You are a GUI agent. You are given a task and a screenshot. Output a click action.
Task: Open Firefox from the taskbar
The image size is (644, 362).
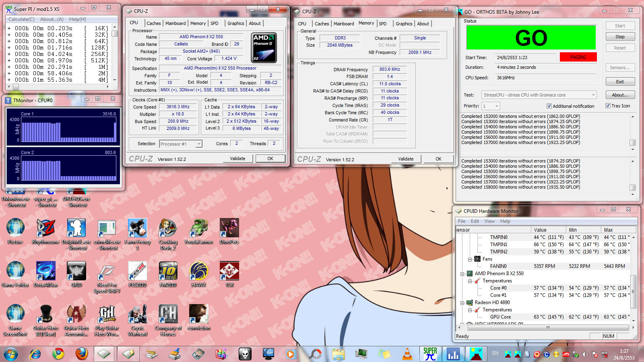coord(82,354)
